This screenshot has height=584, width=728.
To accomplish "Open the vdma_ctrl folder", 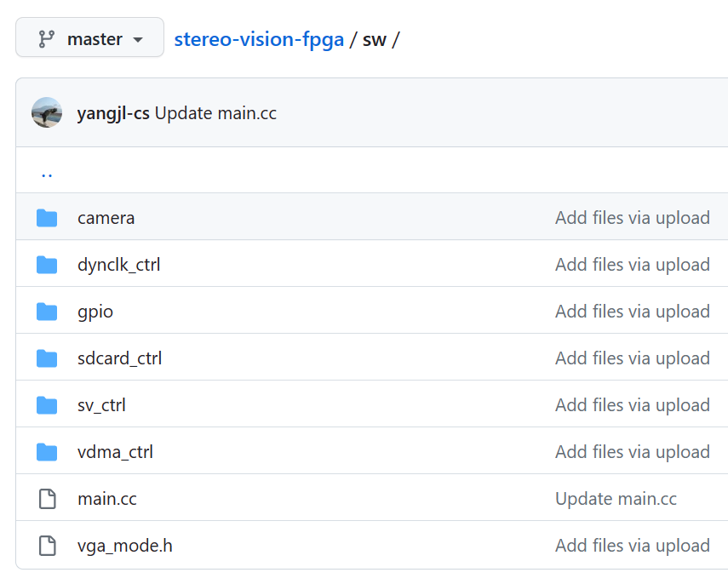I will tap(115, 452).
